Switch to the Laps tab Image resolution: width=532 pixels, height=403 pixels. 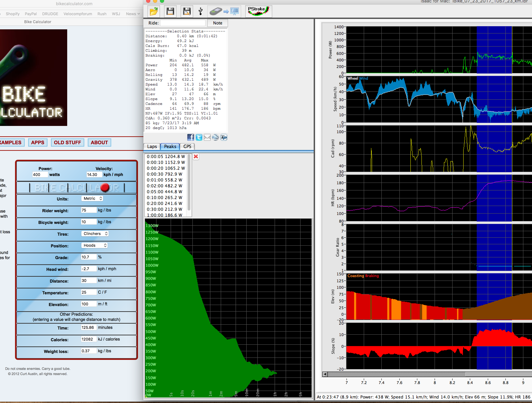152,146
